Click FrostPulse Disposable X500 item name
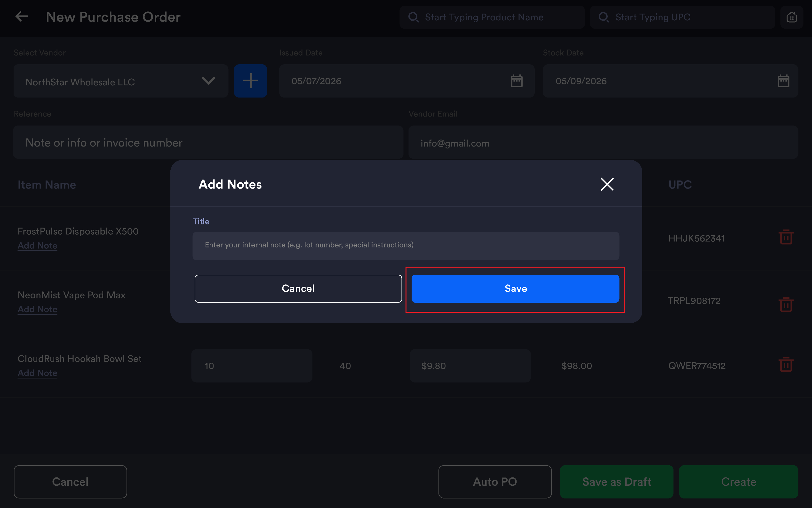 coord(78,231)
